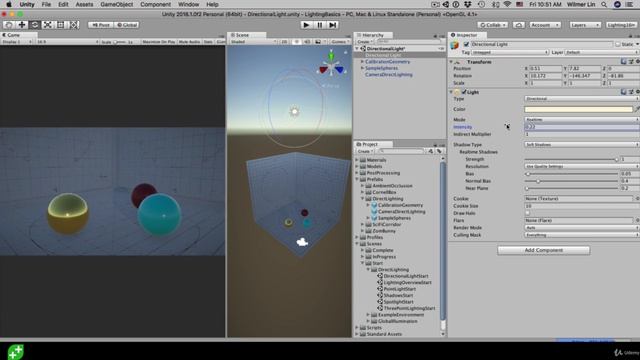Open the Shaded draw mode dropdown

253,42
